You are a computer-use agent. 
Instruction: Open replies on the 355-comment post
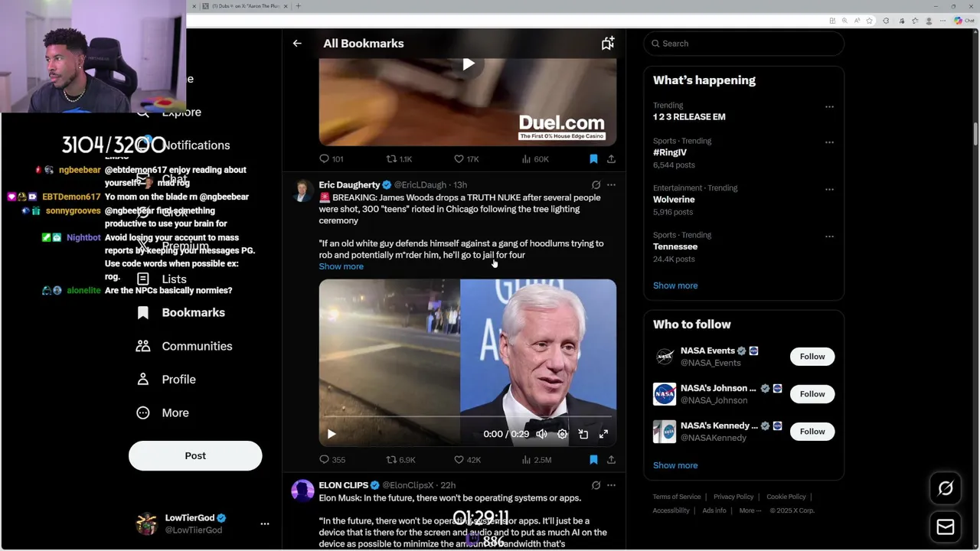pyautogui.click(x=332, y=460)
